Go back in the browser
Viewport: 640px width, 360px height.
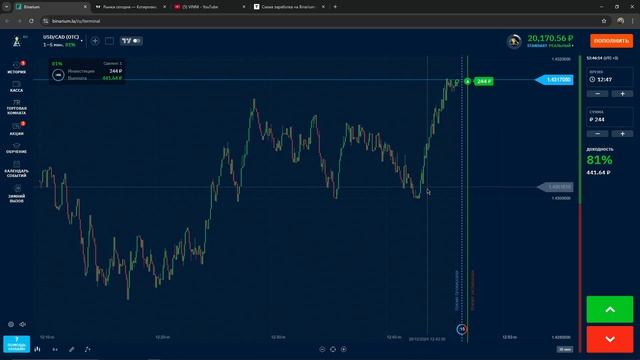[x=8, y=21]
